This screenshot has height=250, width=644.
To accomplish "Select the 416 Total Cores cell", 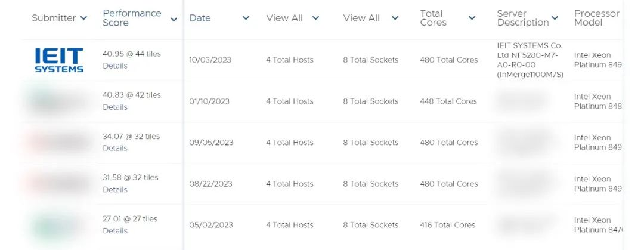I will [447, 225].
